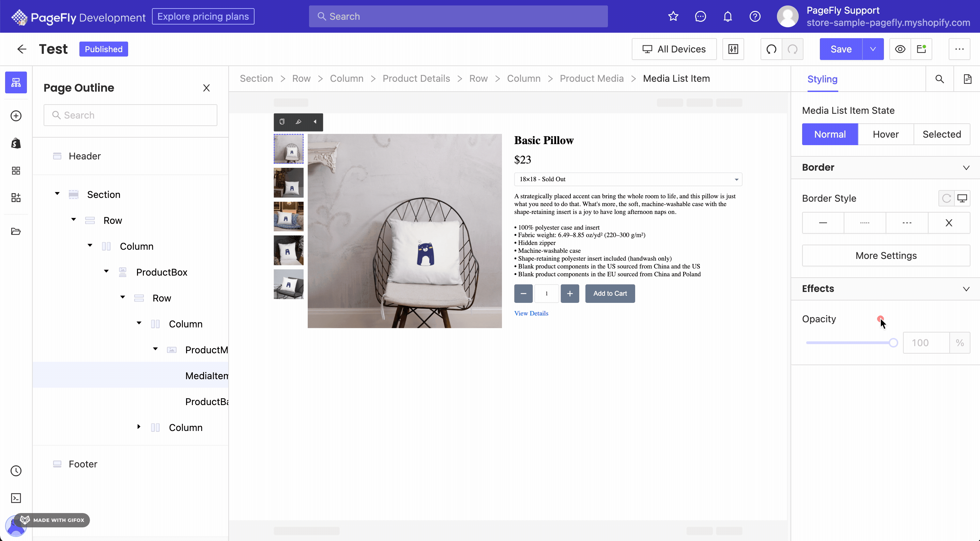Click the publish status icon with green dot
980x541 pixels.
[x=921, y=49]
